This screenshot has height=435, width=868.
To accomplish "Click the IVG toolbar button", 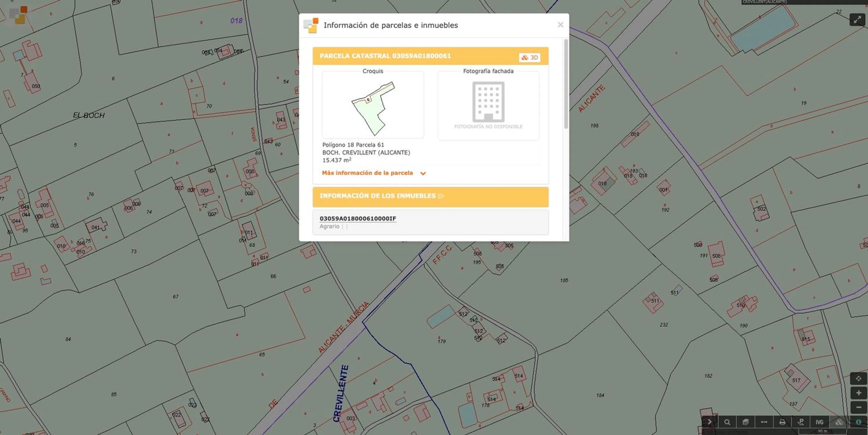I will pos(820,422).
